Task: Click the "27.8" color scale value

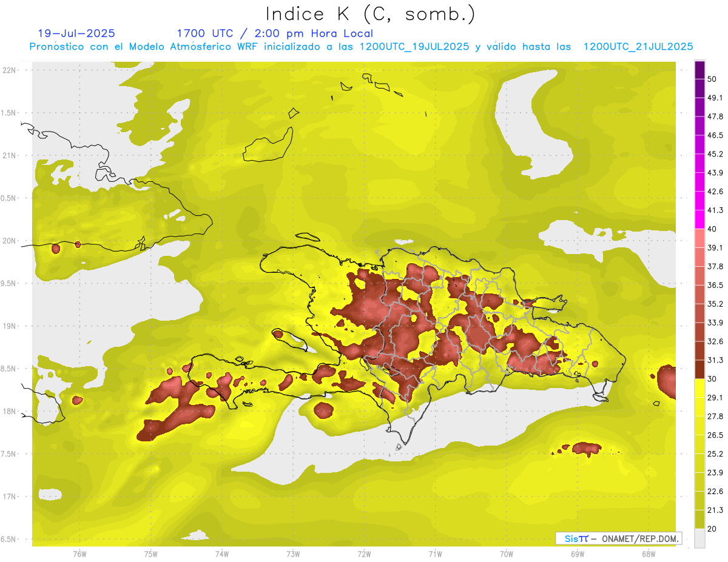Action: (x=715, y=416)
